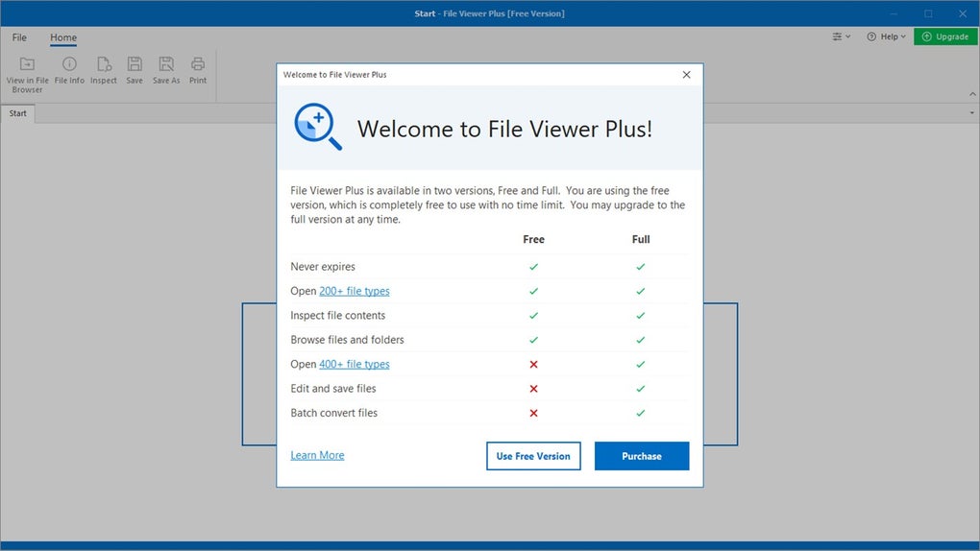The height and width of the screenshot is (551, 980).
Task: Click red X on Open 400+ file types row
Action: [534, 364]
